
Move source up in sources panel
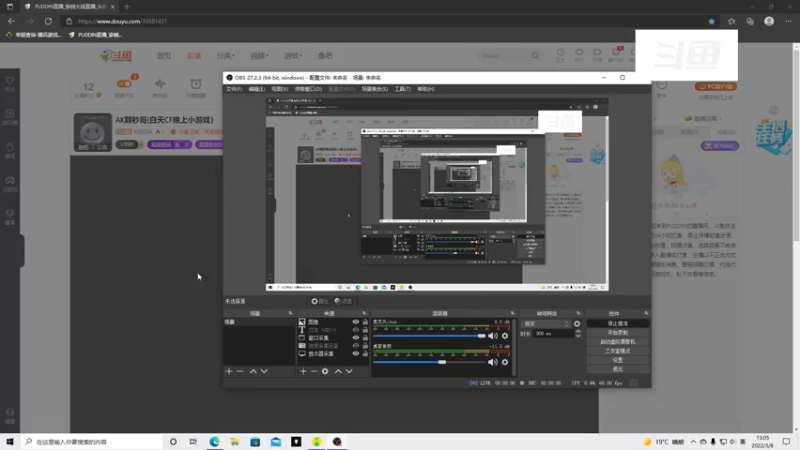coord(338,371)
